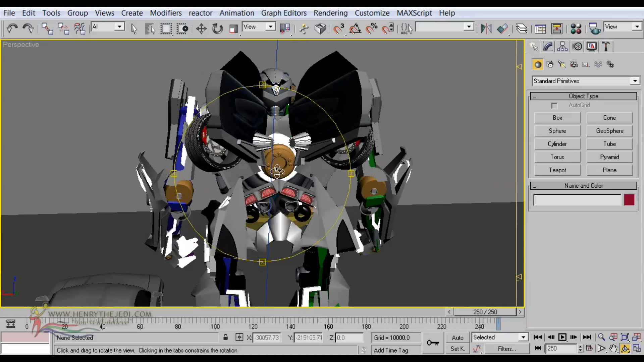Toggle the Percent Snap button
The image size is (644, 362).
coord(372,29)
